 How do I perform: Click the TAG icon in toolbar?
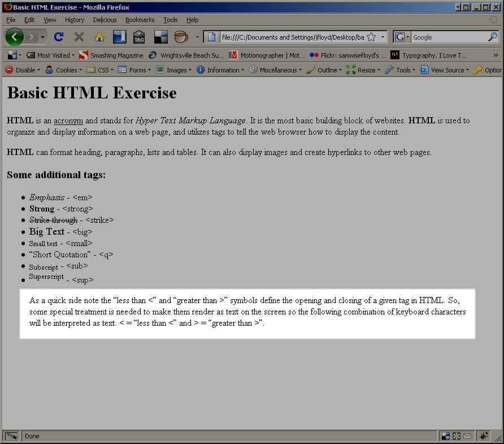[x=139, y=37]
